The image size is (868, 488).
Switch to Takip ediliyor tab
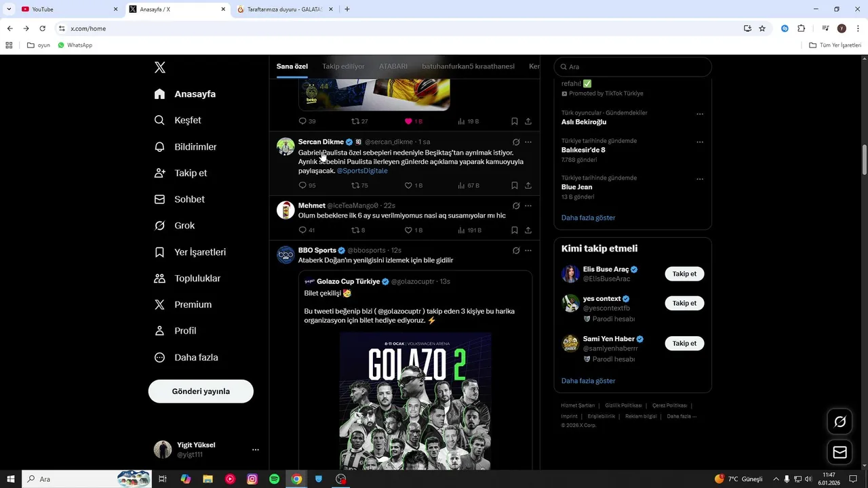pos(343,66)
